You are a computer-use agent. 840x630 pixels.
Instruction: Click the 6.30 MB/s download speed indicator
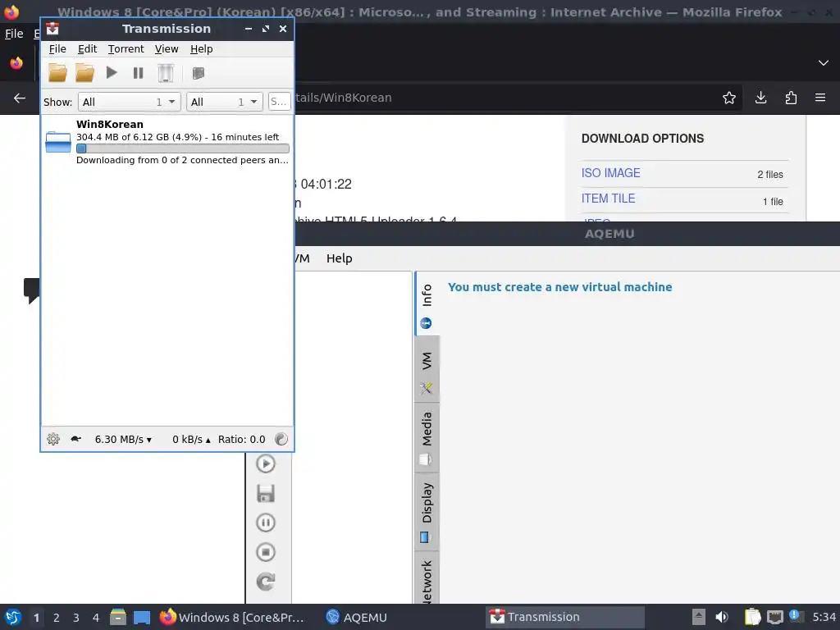[123, 440]
